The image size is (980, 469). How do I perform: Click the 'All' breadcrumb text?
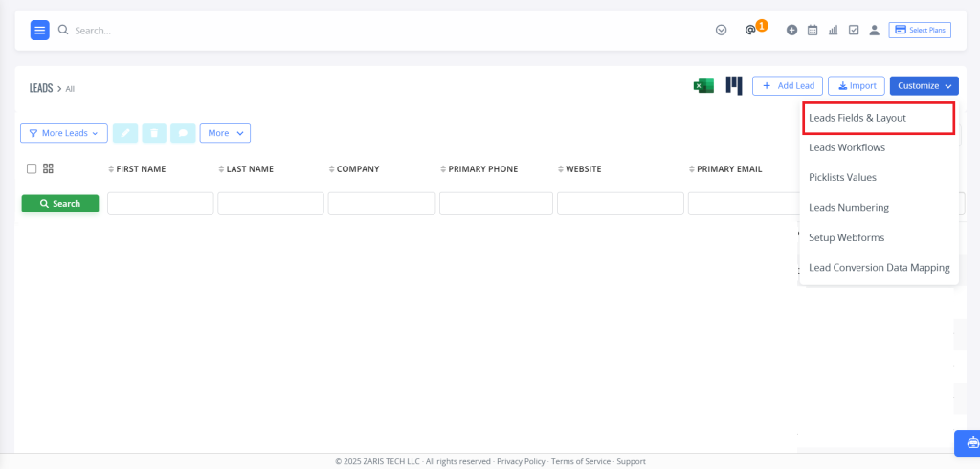coord(70,89)
